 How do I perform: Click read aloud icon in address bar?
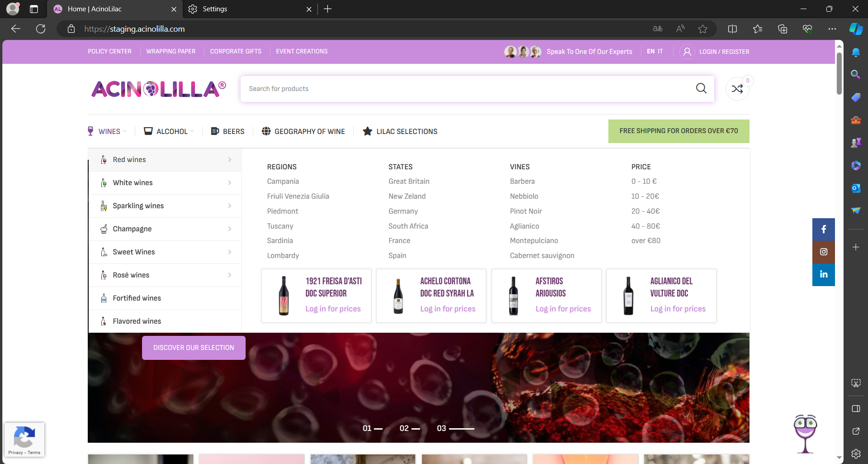pos(680,29)
